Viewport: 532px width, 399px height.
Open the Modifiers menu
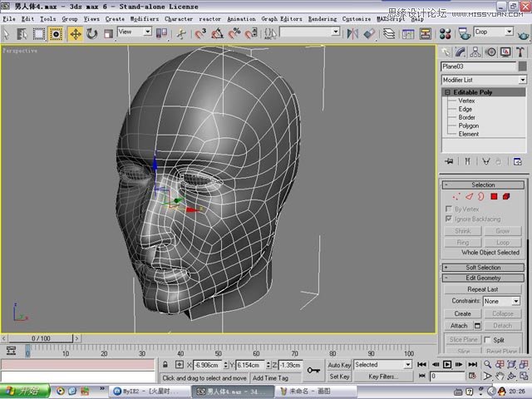click(144, 18)
